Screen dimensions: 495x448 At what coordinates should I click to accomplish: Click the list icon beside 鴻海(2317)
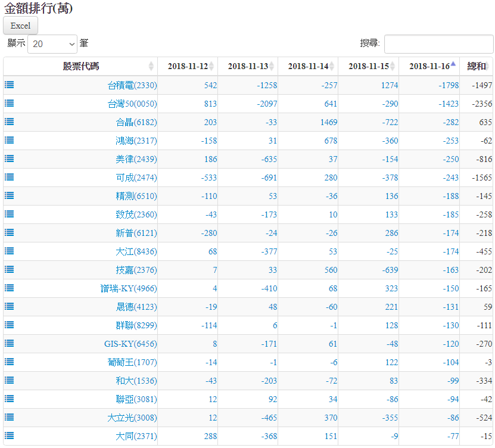(10, 141)
